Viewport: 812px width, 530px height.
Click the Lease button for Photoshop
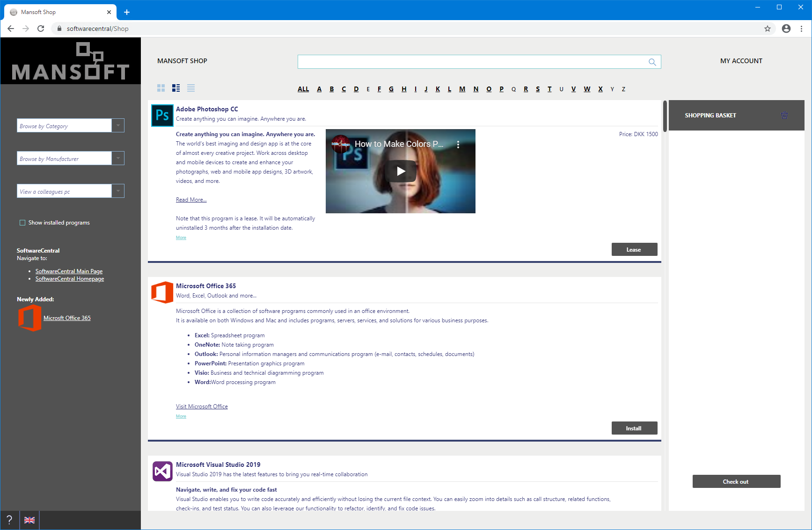coord(634,249)
